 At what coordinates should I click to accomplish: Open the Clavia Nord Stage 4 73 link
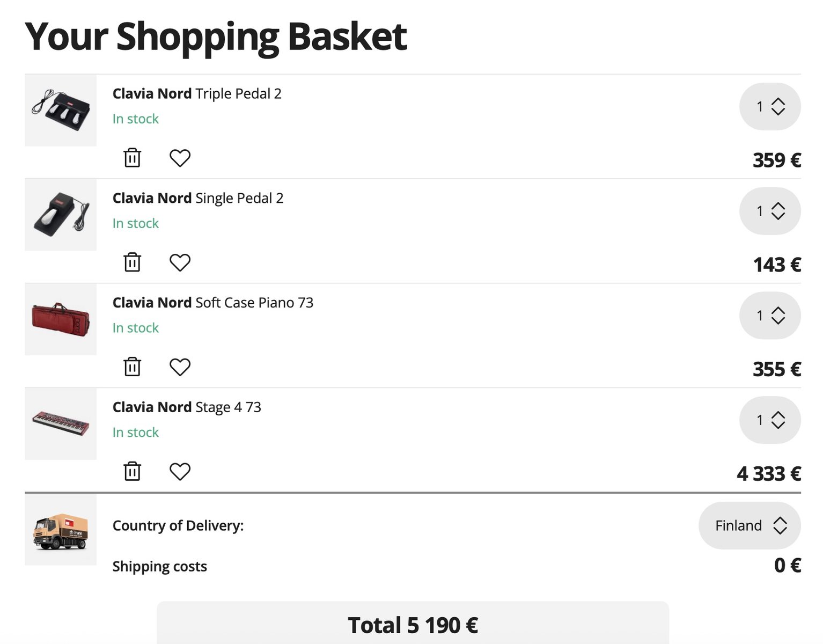(x=187, y=407)
